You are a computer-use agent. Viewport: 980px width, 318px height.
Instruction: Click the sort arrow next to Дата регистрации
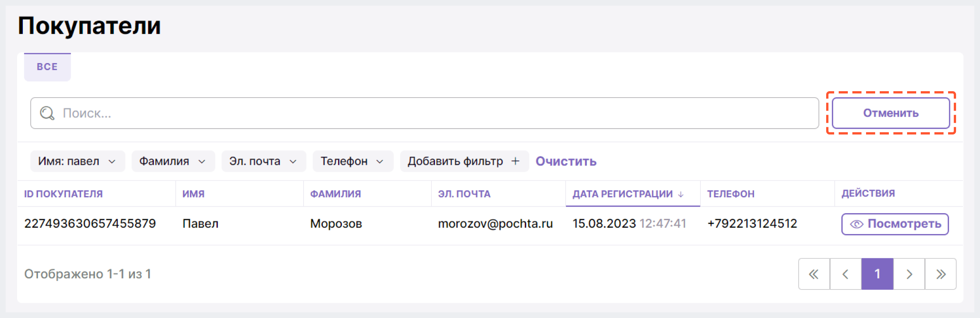(x=681, y=194)
